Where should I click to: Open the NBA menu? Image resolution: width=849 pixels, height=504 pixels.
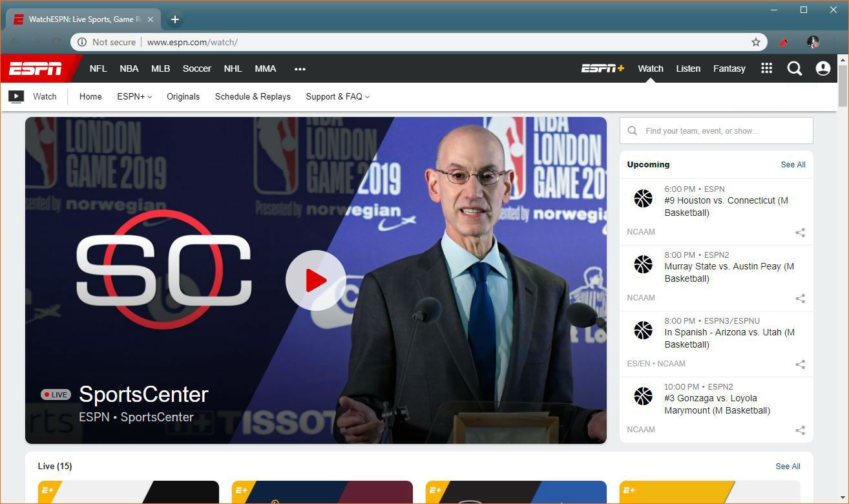click(129, 68)
